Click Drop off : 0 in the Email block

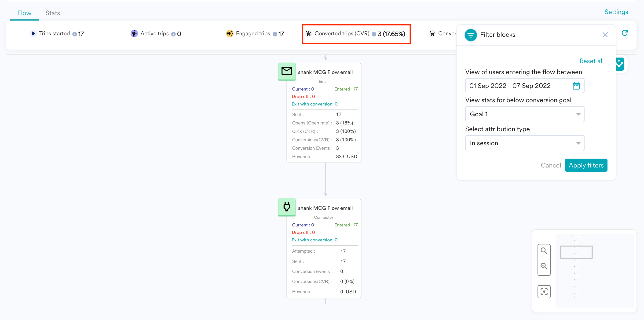click(303, 96)
